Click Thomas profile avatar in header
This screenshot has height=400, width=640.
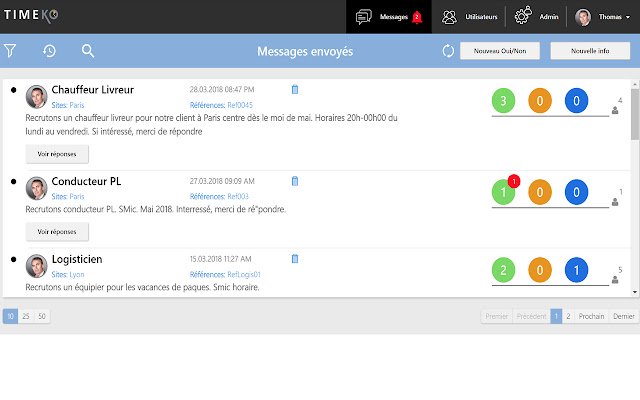coord(583,17)
